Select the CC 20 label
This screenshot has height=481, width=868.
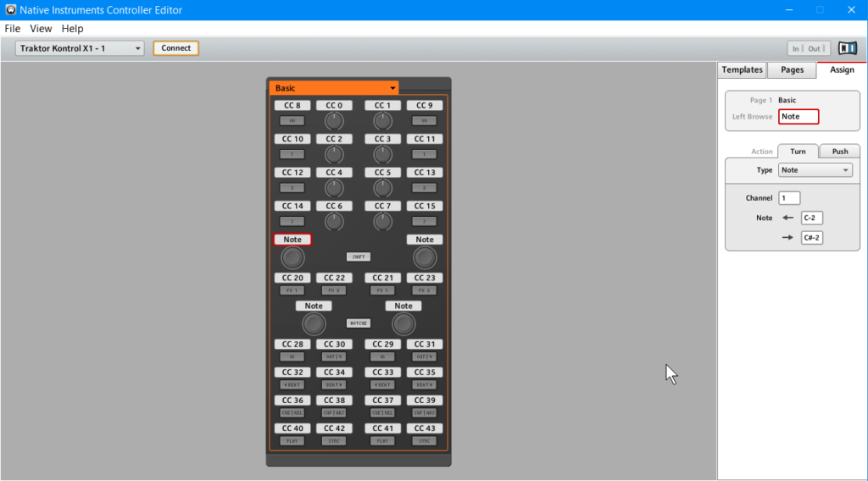292,278
